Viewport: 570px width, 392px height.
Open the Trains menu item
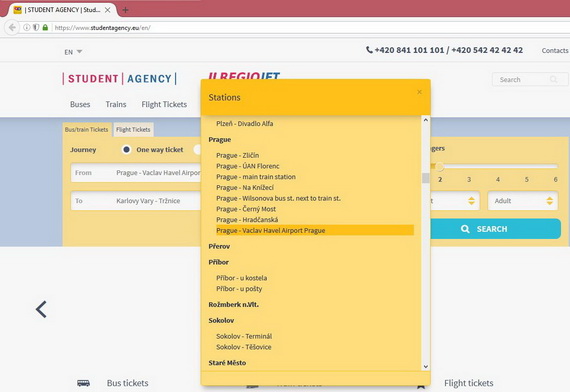point(116,104)
